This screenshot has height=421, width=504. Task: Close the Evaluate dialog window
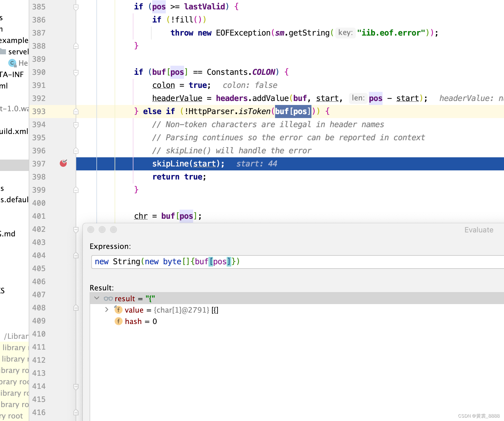(x=91, y=230)
